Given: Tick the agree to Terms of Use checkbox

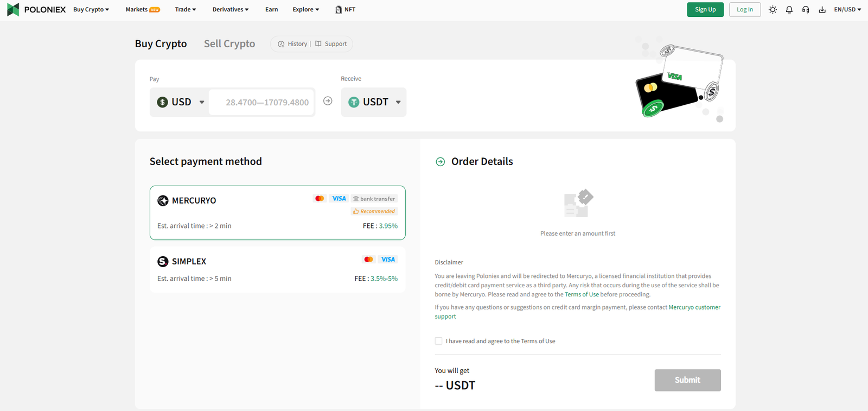Looking at the screenshot, I should [438, 341].
